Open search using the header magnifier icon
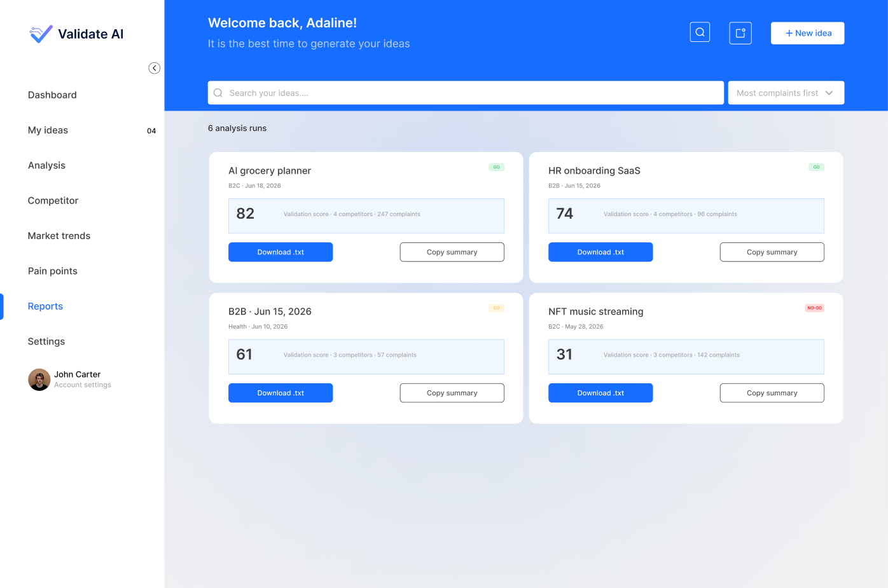The image size is (888, 588). [x=700, y=32]
